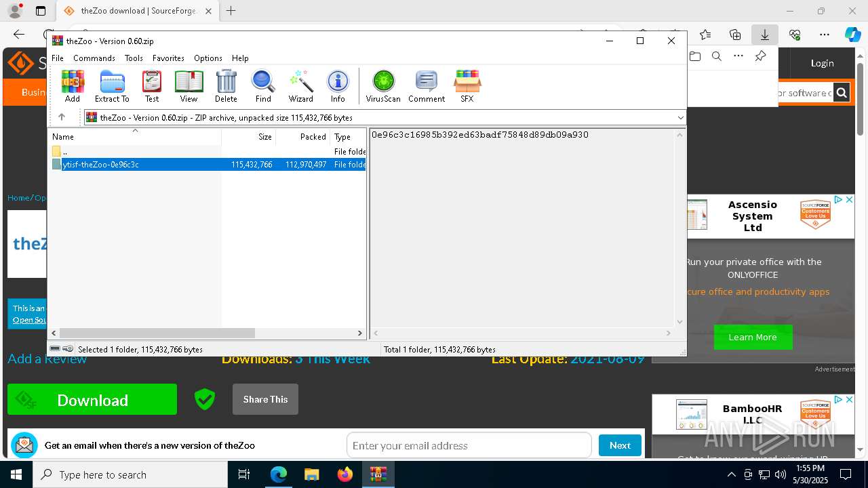This screenshot has height=488, width=868.
Task: Click the Edge back navigation arrow
Action: (x=19, y=35)
